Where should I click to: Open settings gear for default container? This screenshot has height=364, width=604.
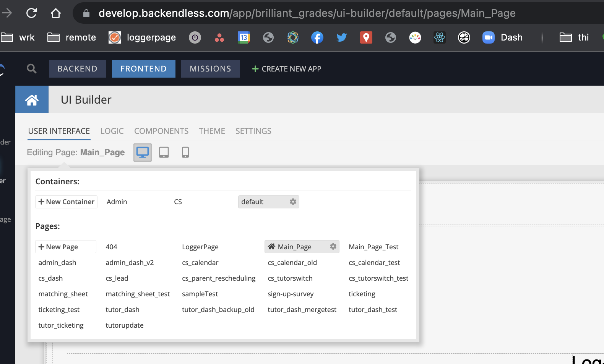(293, 201)
